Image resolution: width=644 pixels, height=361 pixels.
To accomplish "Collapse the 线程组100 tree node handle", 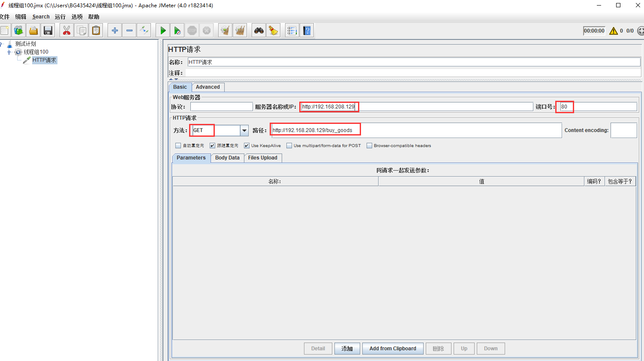I will pyautogui.click(x=9, y=52).
